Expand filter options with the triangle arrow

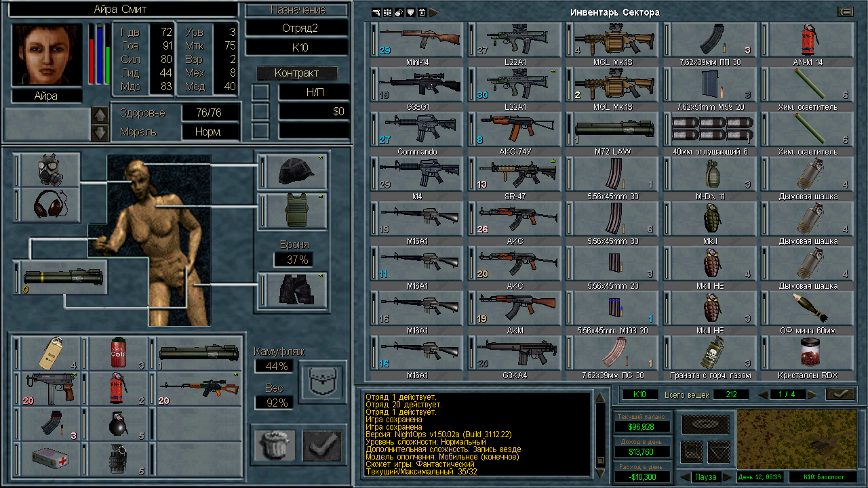click(434, 12)
